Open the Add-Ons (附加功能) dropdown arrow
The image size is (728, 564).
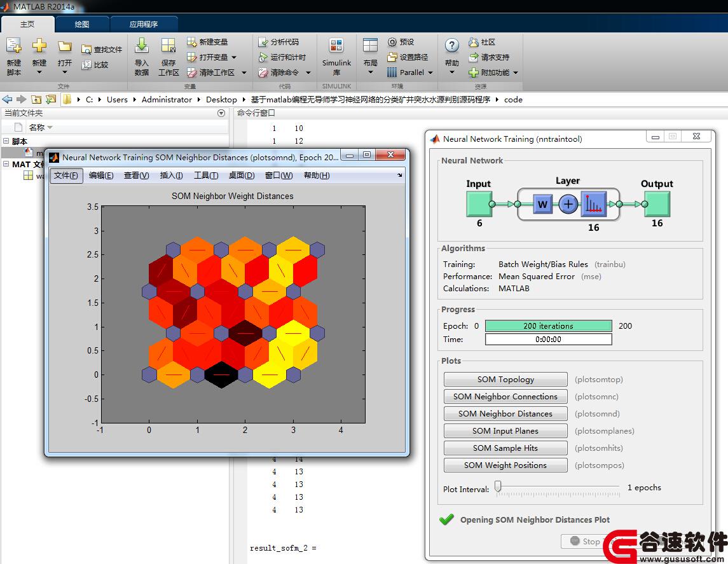pyautogui.click(x=516, y=72)
